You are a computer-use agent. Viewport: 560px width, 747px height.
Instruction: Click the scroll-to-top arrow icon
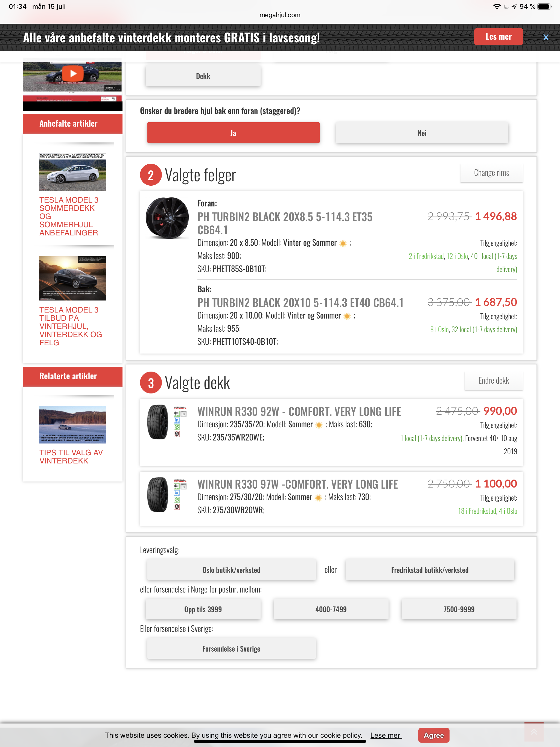534,731
